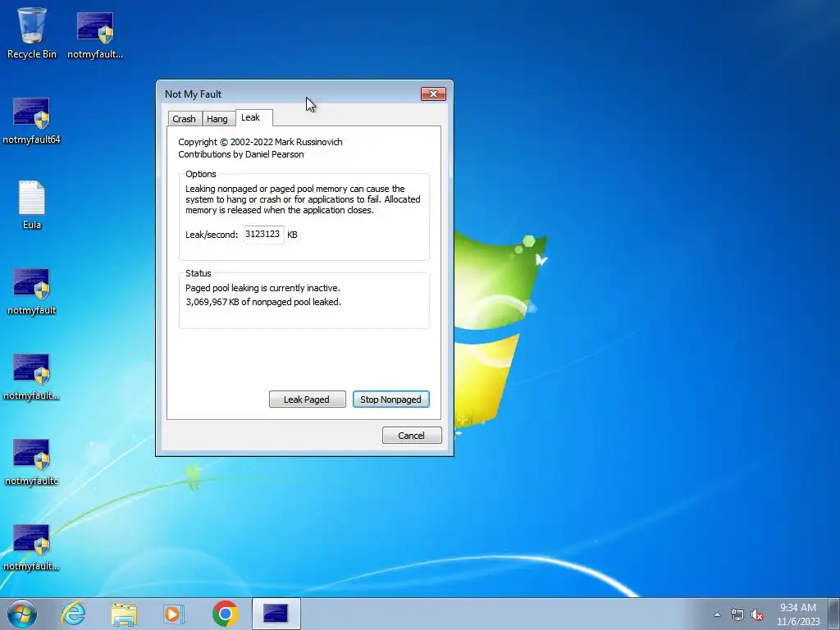Image resolution: width=840 pixels, height=630 pixels.
Task: Show hidden system tray icons arrow
Action: click(717, 615)
